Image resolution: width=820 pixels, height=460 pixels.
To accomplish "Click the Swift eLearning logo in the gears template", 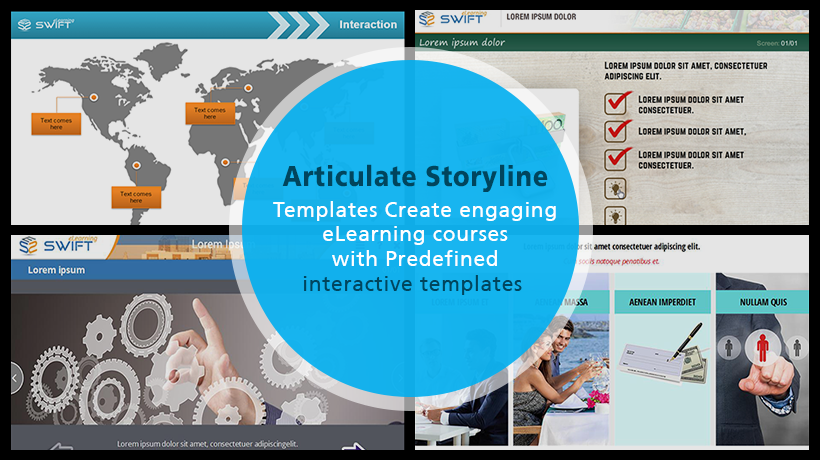I will 58,245.
